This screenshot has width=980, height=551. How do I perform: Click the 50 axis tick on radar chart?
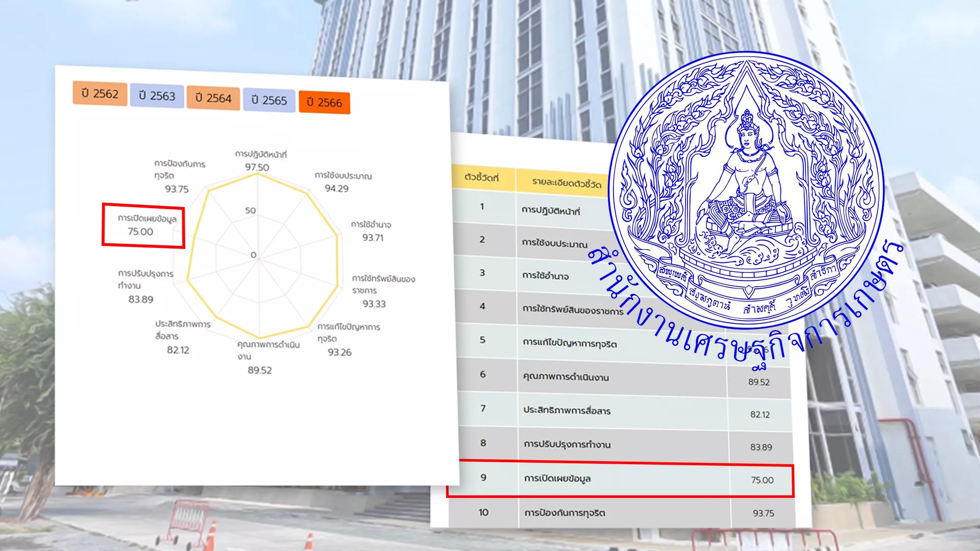click(x=250, y=210)
